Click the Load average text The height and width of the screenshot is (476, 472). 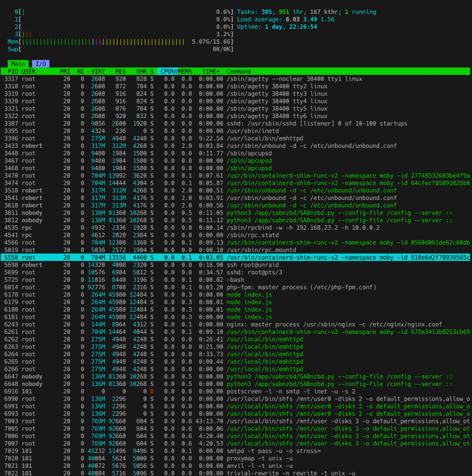pyautogui.click(x=286, y=20)
